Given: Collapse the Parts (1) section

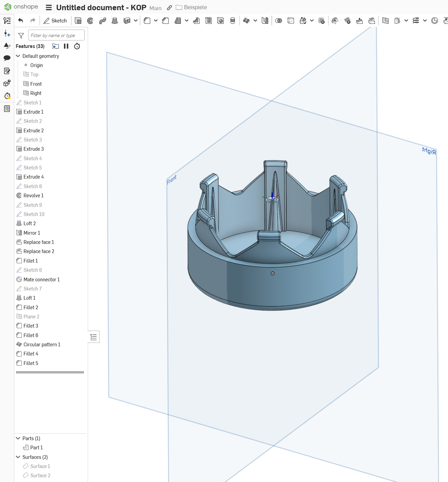Looking at the screenshot, I should tap(18, 438).
